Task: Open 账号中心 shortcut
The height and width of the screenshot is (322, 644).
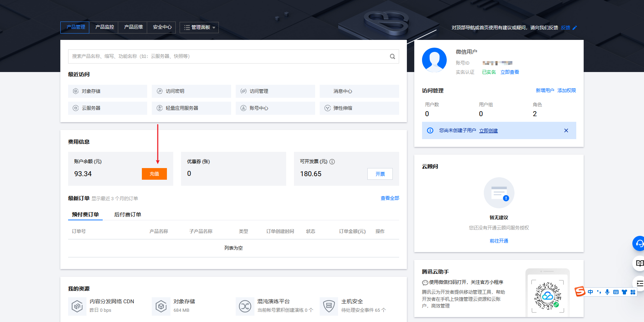Action: click(x=275, y=108)
